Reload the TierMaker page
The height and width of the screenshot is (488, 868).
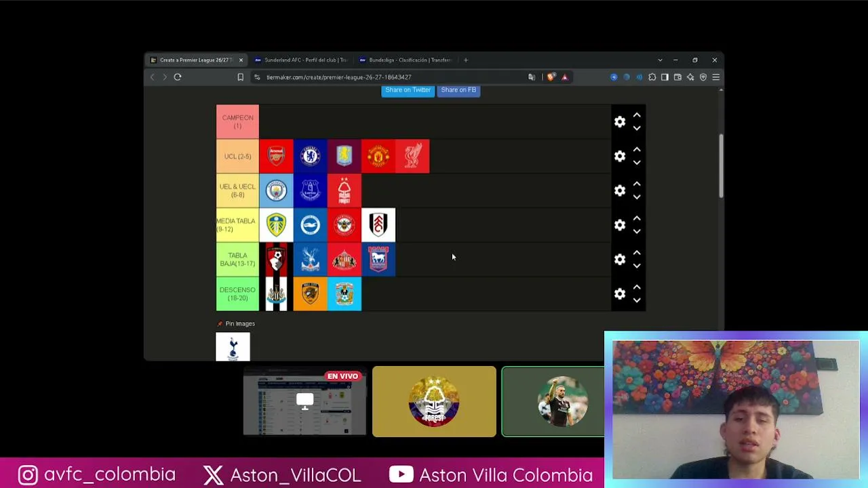pyautogui.click(x=178, y=77)
